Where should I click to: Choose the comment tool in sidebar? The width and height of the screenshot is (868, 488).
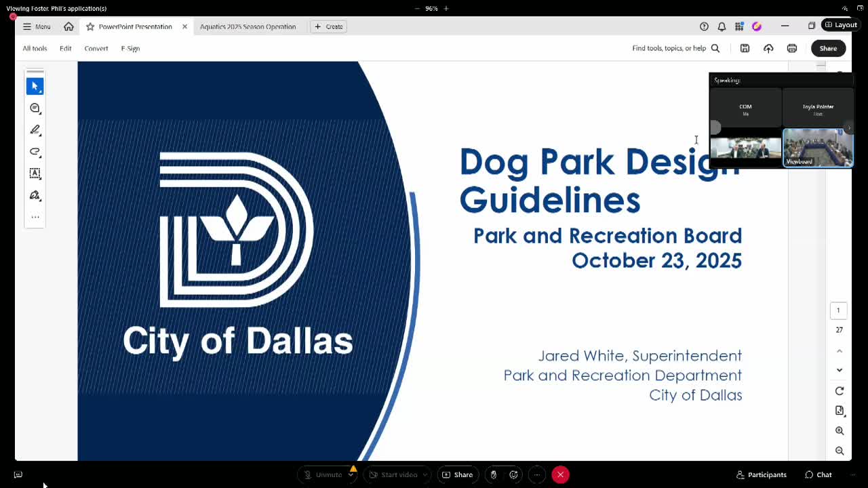pyautogui.click(x=35, y=108)
